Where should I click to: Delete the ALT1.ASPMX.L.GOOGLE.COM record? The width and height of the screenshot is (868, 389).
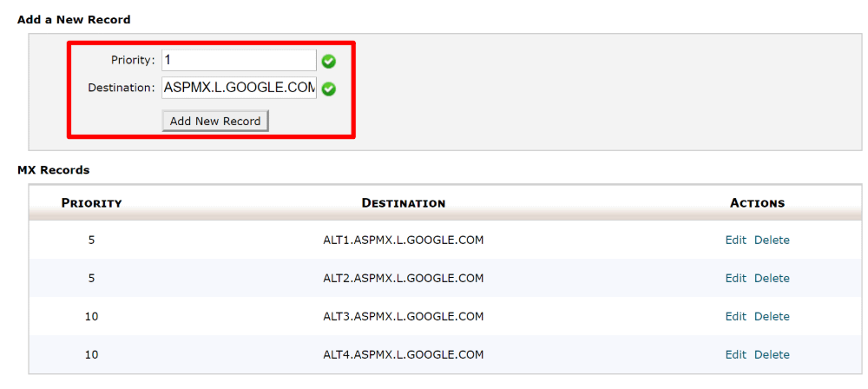tap(772, 240)
